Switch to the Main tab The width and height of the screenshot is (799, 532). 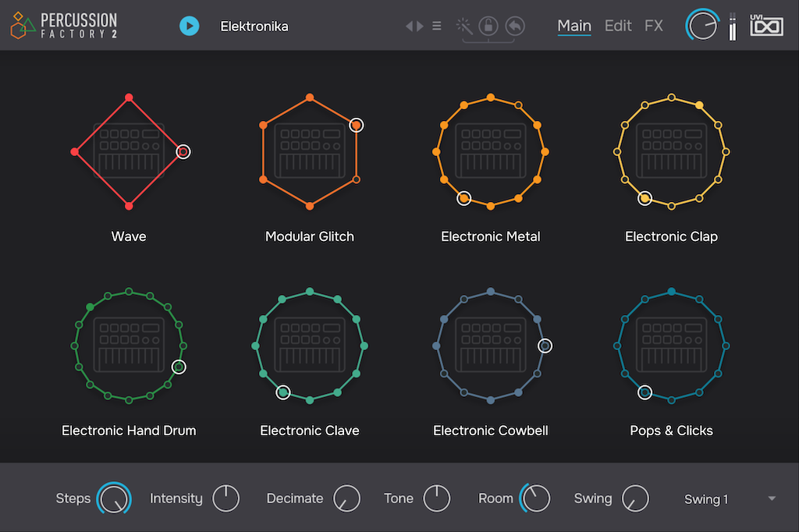574,26
